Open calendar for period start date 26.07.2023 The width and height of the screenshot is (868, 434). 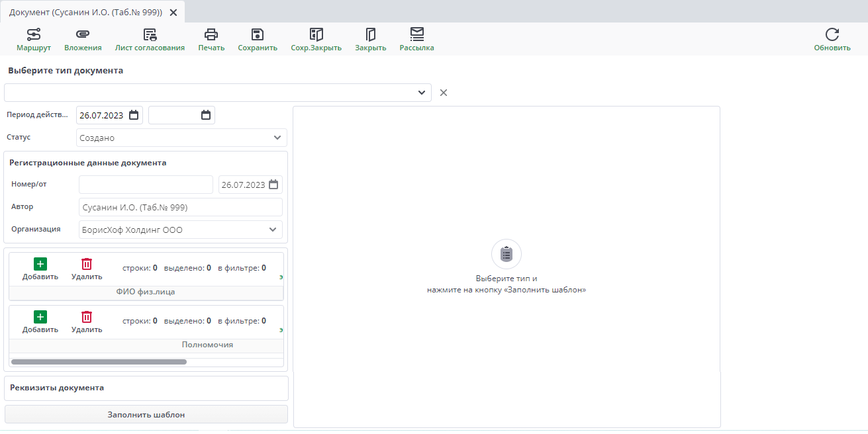(x=134, y=115)
